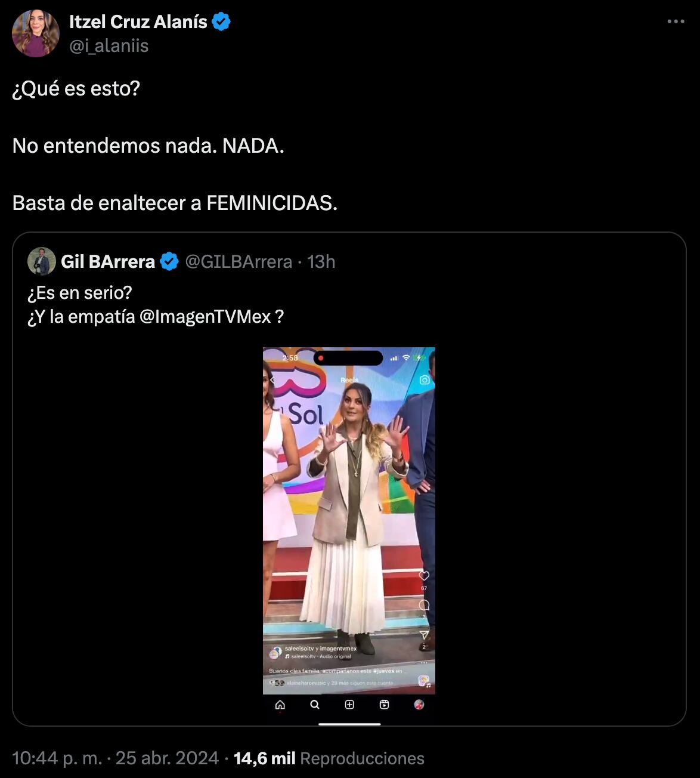Screen dimensions: 700x778
Task: Select the Instagram Search tab
Action: tap(315, 705)
